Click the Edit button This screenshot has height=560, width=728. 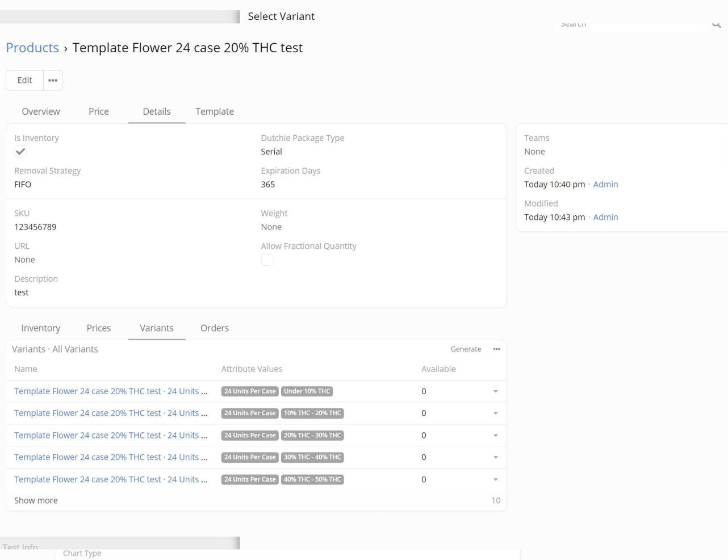pos(25,81)
